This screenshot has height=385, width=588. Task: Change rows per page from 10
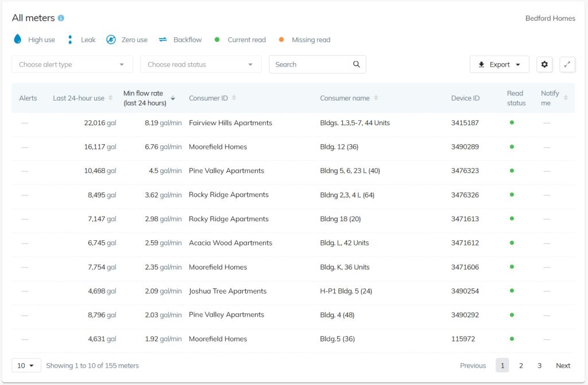26,365
